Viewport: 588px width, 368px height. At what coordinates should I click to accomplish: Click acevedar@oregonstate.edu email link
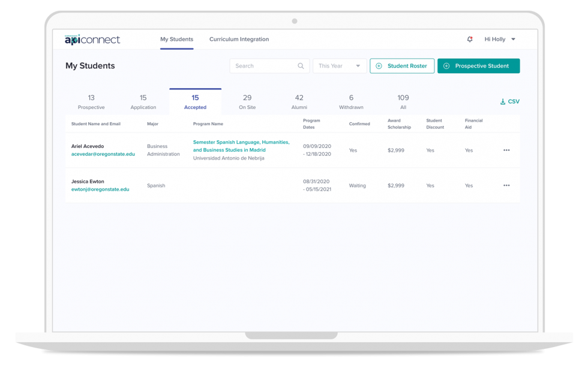point(103,154)
